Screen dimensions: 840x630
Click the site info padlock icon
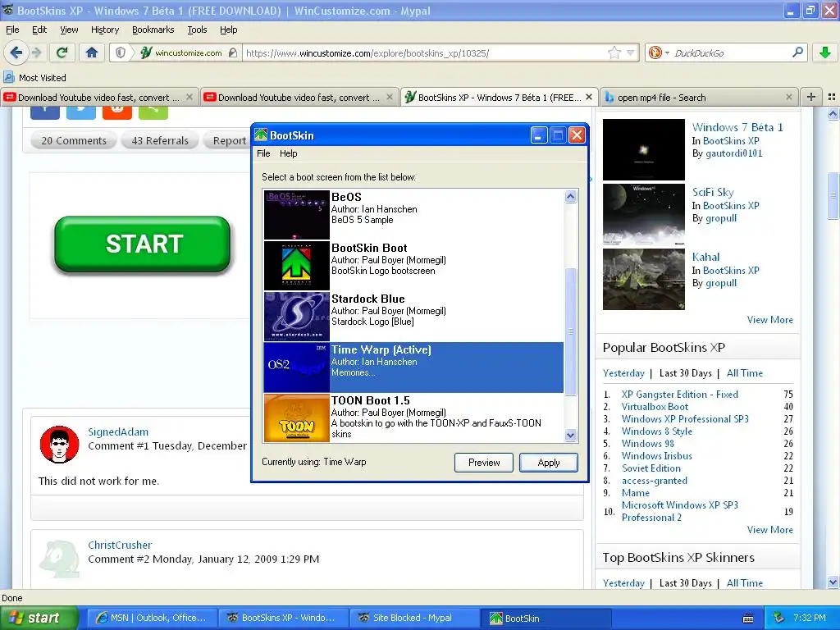tap(232, 52)
